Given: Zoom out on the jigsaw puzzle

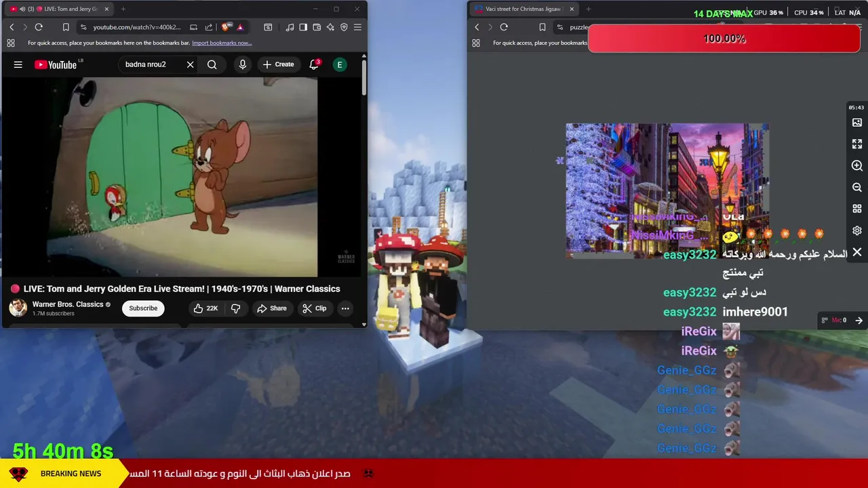Looking at the screenshot, I should click(x=857, y=188).
